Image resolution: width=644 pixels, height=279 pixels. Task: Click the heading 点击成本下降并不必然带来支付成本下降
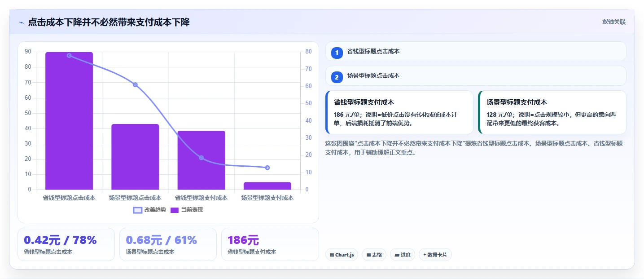(x=109, y=22)
